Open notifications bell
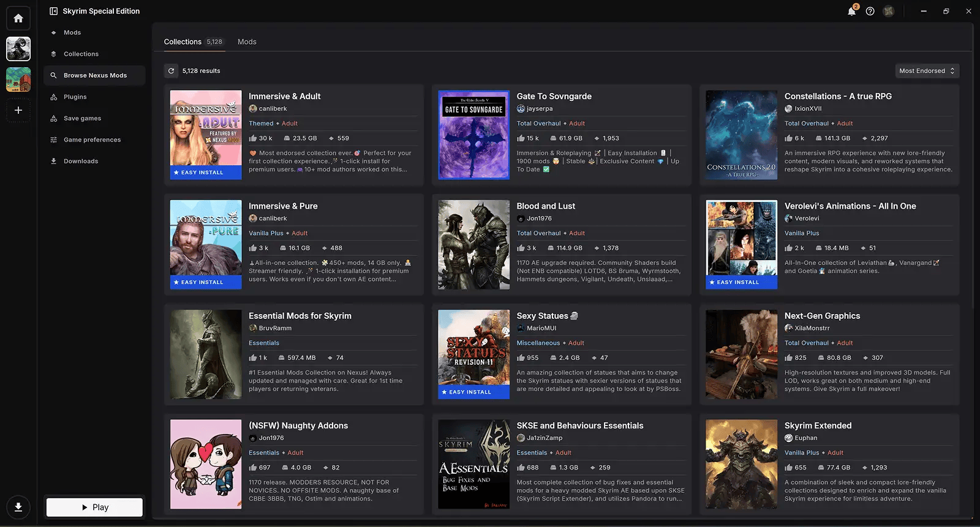The height and width of the screenshot is (527, 980). pyautogui.click(x=851, y=11)
